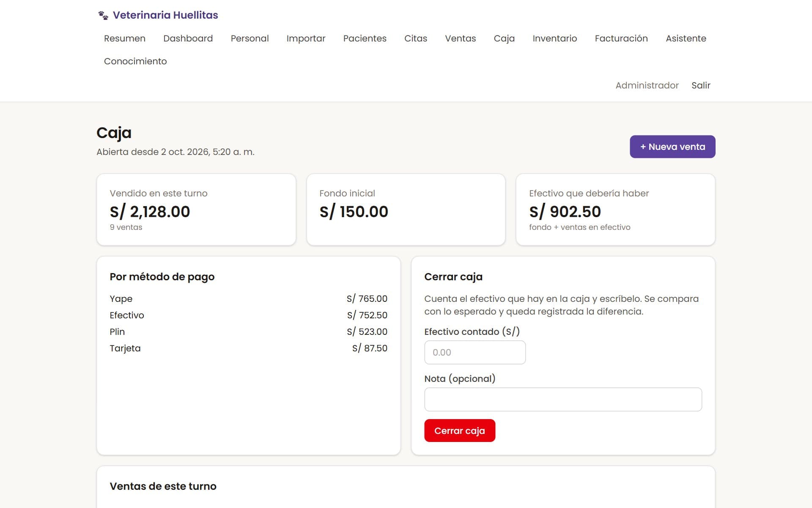This screenshot has width=812, height=508.
Task: Click the S/ 902.50 expected cash value
Action: 565,212
